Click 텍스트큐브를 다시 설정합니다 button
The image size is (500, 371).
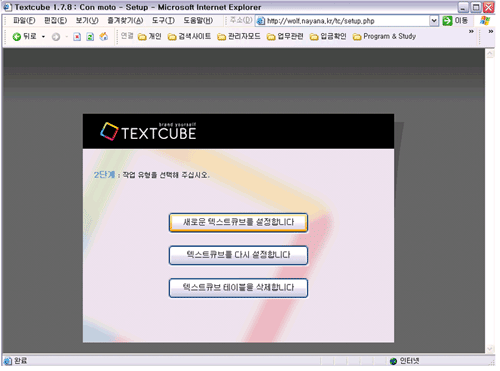tap(238, 255)
